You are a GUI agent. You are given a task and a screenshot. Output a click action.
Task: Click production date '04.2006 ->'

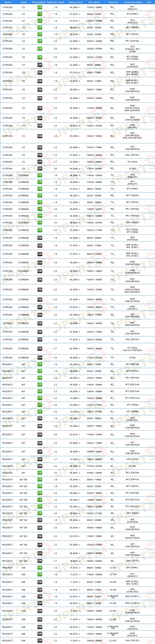point(75,315)
